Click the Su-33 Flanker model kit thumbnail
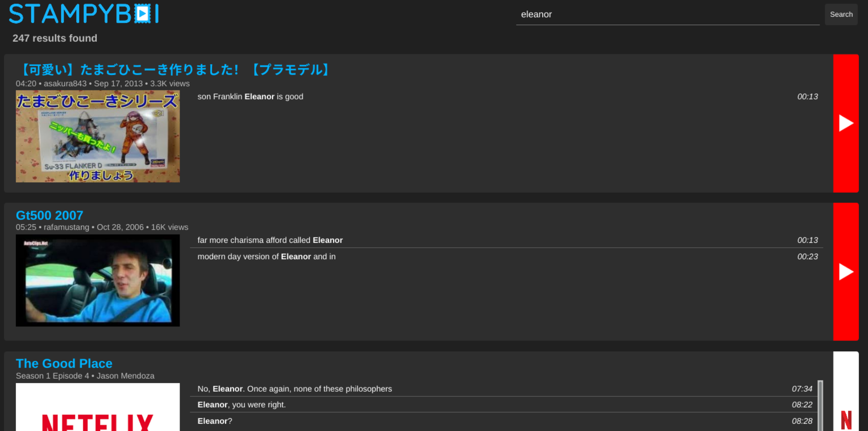The height and width of the screenshot is (431, 868). click(98, 136)
